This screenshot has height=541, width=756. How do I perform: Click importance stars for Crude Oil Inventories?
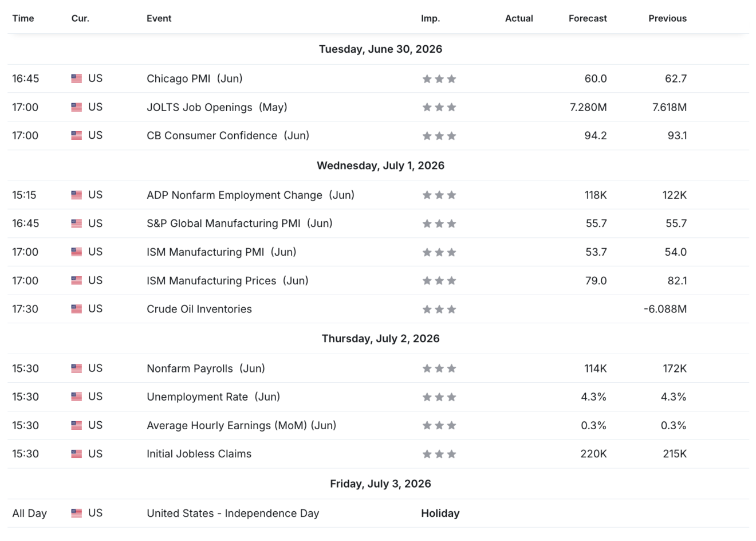coord(439,309)
